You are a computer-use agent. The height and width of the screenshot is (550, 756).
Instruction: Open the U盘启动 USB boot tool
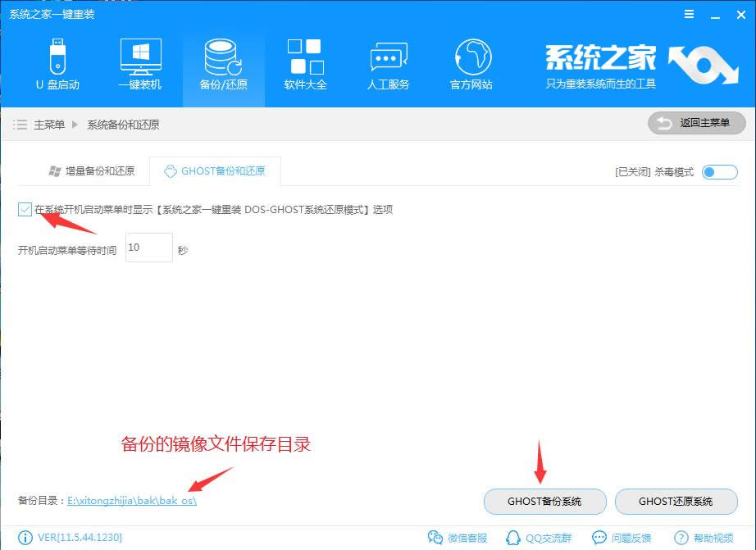tap(57, 65)
